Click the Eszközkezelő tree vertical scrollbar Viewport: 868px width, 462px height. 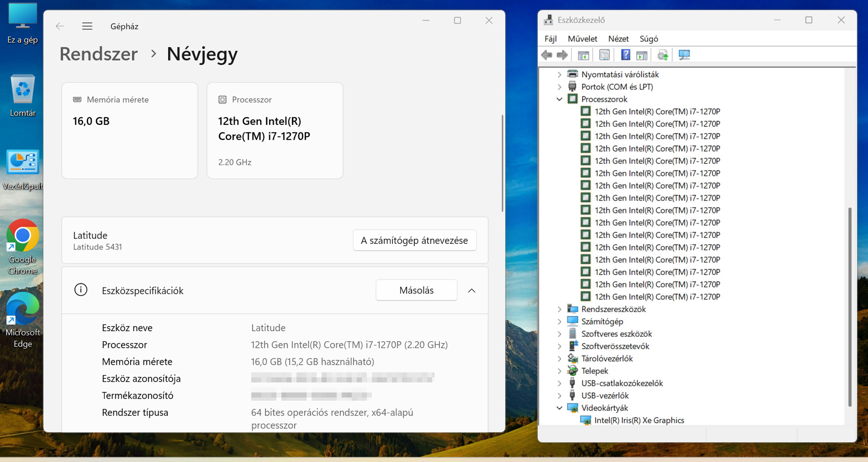[850, 307]
